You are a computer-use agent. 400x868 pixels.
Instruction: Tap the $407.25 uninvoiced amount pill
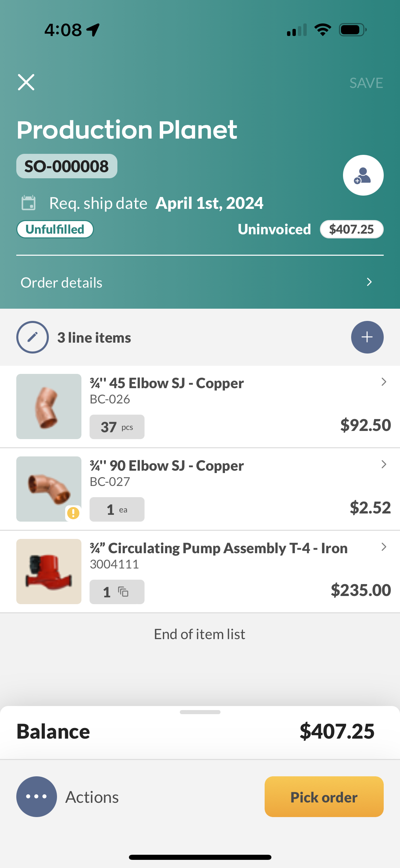(351, 229)
